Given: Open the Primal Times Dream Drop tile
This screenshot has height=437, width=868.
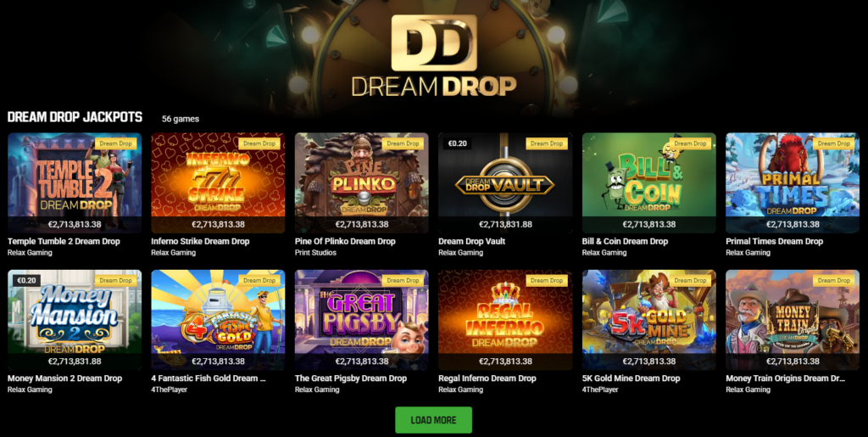Looking at the screenshot, I should point(793,182).
